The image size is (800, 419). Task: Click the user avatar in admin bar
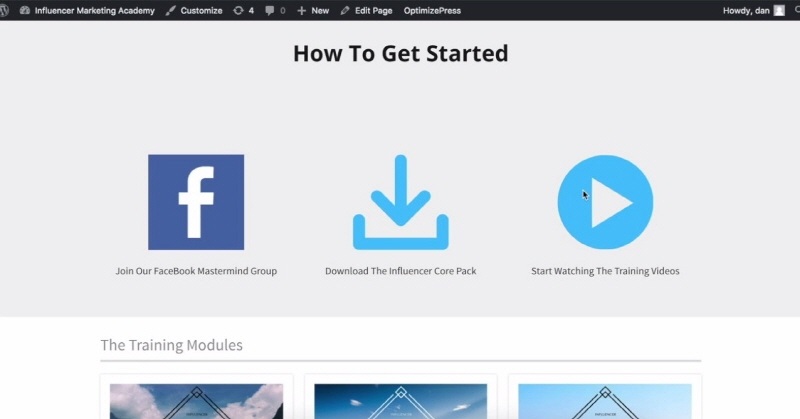click(779, 10)
